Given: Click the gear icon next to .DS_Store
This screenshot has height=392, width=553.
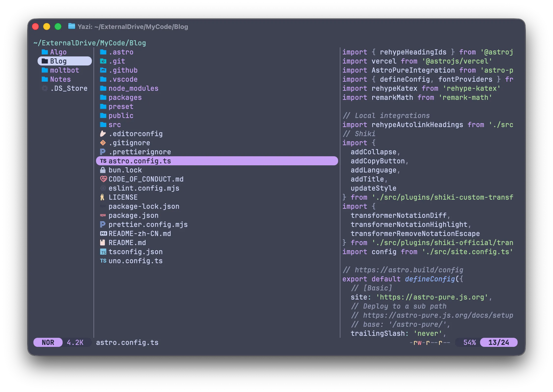Looking at the screenshot, I should coord(45,88).
